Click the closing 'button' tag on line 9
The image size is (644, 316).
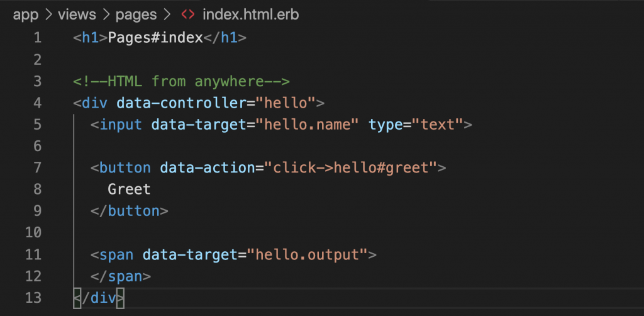[130, 212]
